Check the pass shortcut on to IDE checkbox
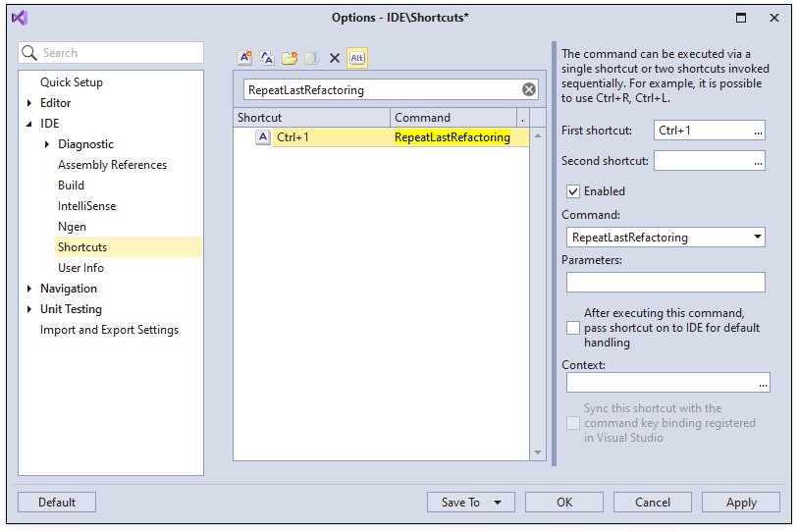 [x=573, y=328]
